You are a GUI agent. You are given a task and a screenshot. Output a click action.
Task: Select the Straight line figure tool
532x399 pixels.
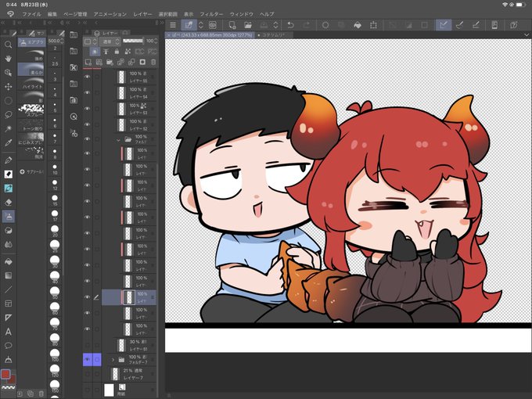tap(8, 289)
